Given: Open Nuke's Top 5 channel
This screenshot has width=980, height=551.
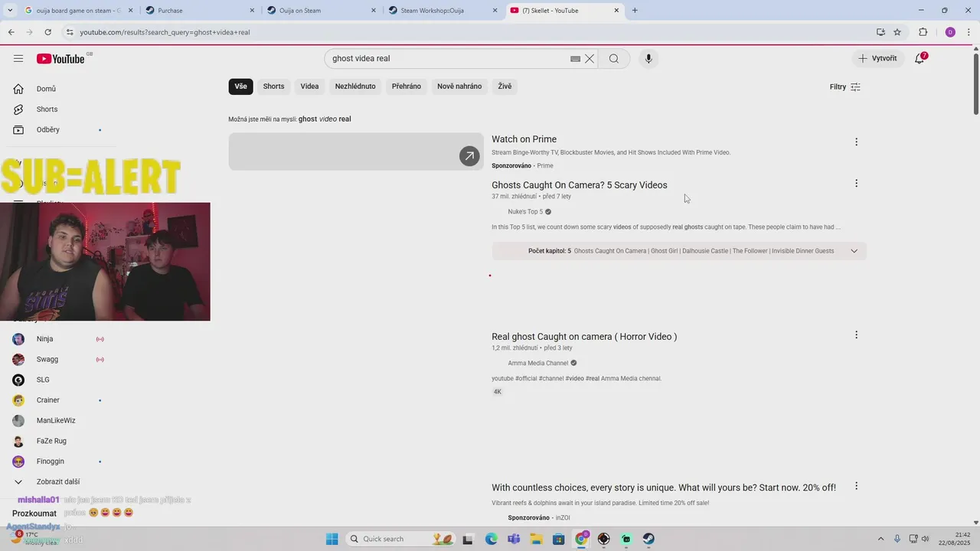Looking at the screenshot, I should [524, 212].
